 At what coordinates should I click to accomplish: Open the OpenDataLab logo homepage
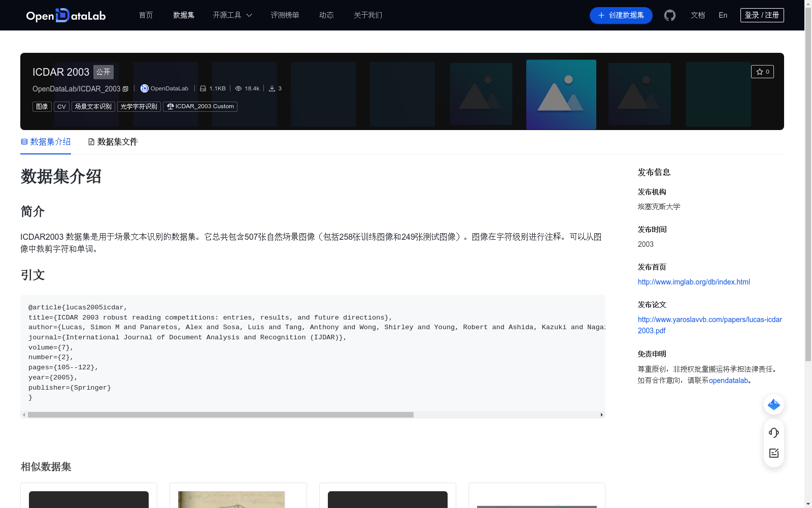point(66,15)
